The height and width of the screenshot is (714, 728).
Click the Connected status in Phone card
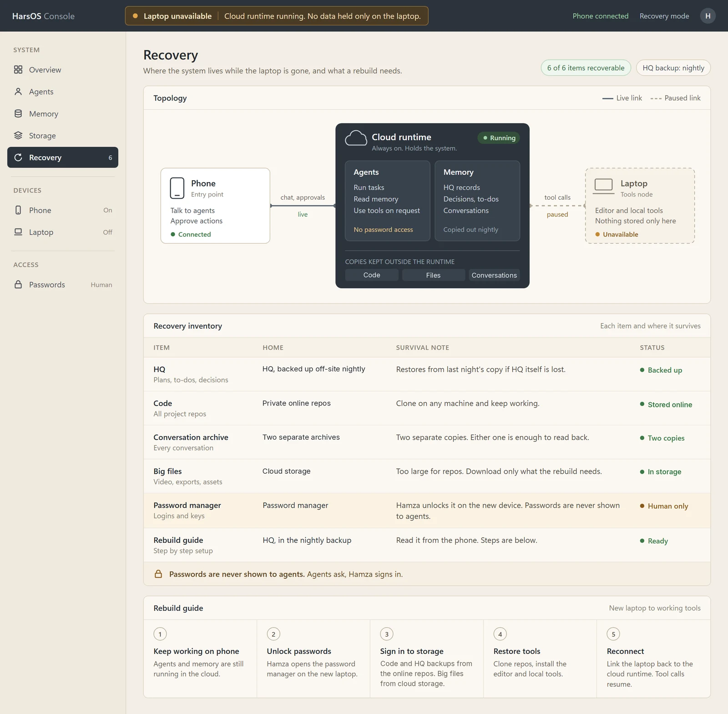[191, 234]
